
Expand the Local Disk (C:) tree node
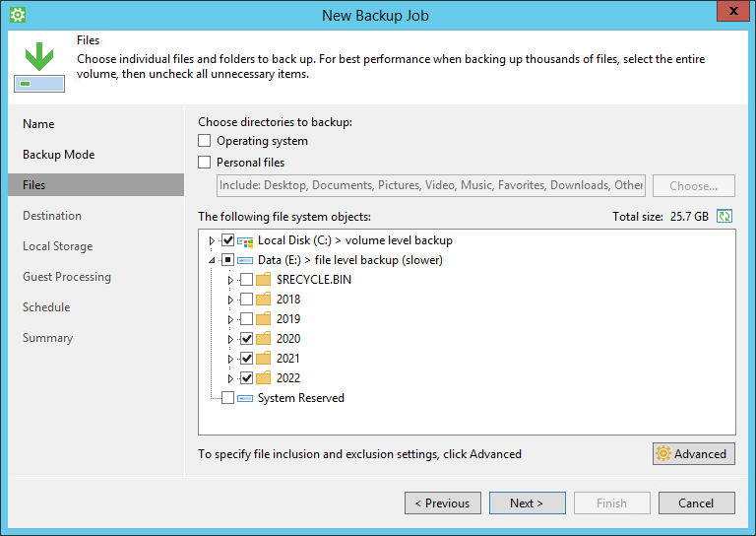[212, 240]
